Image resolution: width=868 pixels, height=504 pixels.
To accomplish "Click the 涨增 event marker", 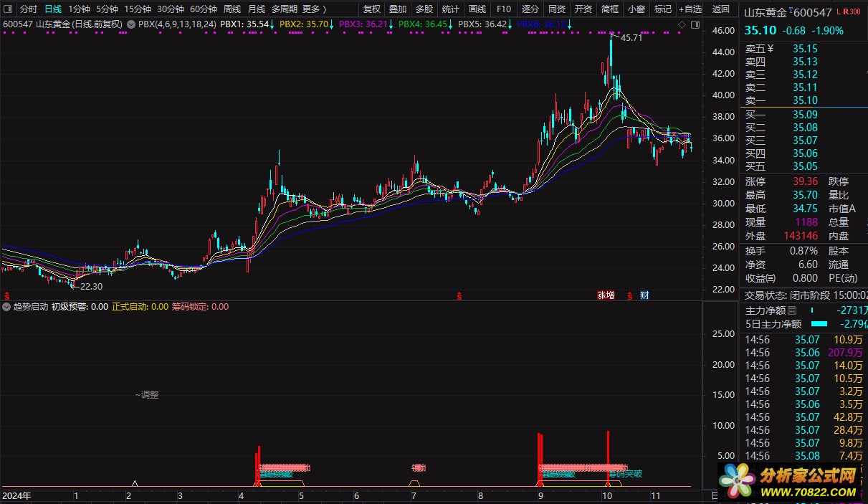I will (606, 295).
